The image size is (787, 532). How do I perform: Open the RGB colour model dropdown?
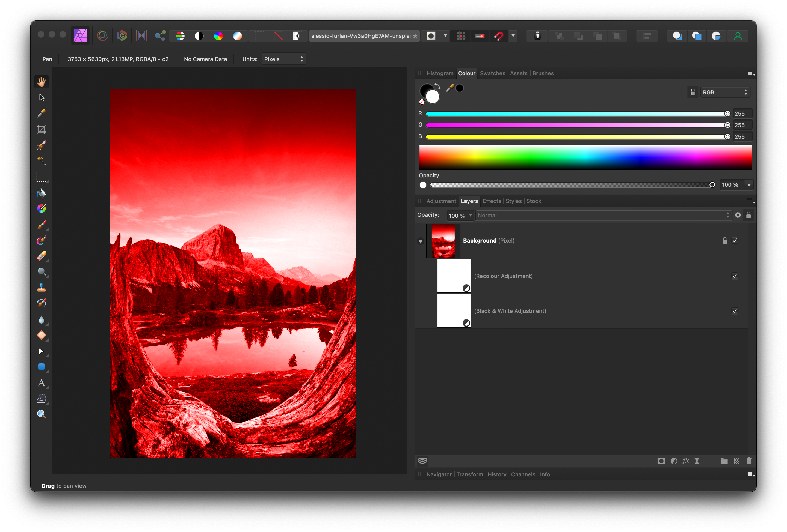click(x=725, y=92)
